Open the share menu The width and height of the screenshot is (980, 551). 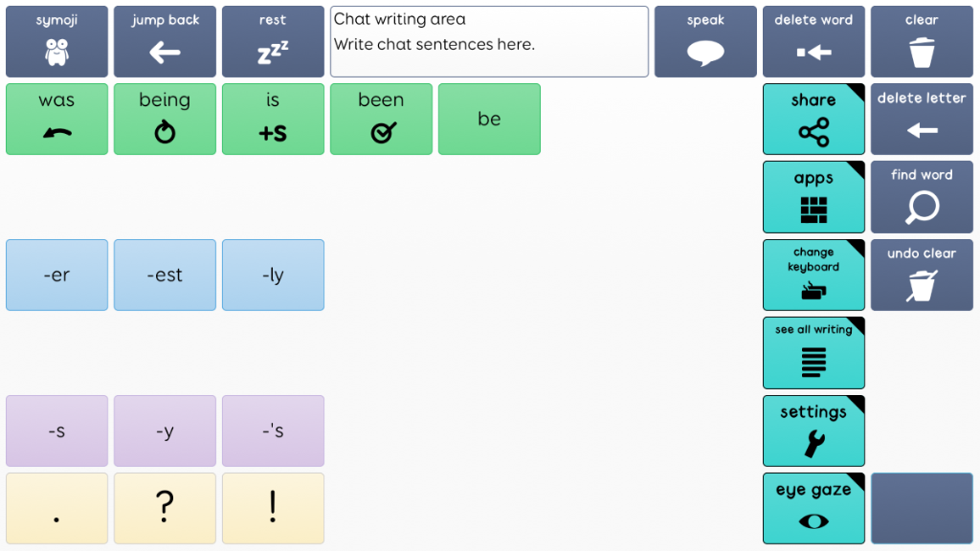(813, 120)
